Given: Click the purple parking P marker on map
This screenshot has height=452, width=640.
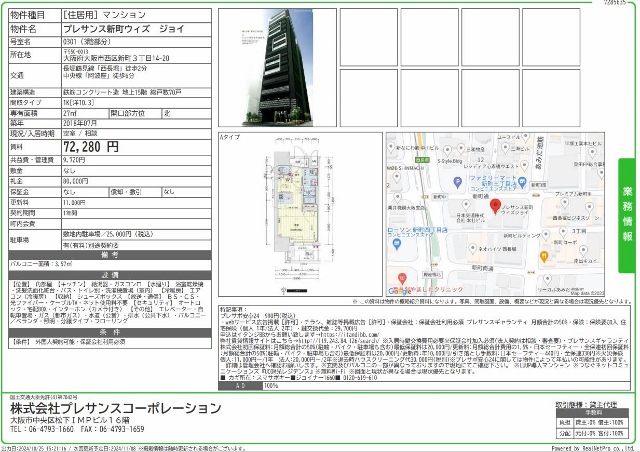Looking at the screenshot, I should coord(458,182).
